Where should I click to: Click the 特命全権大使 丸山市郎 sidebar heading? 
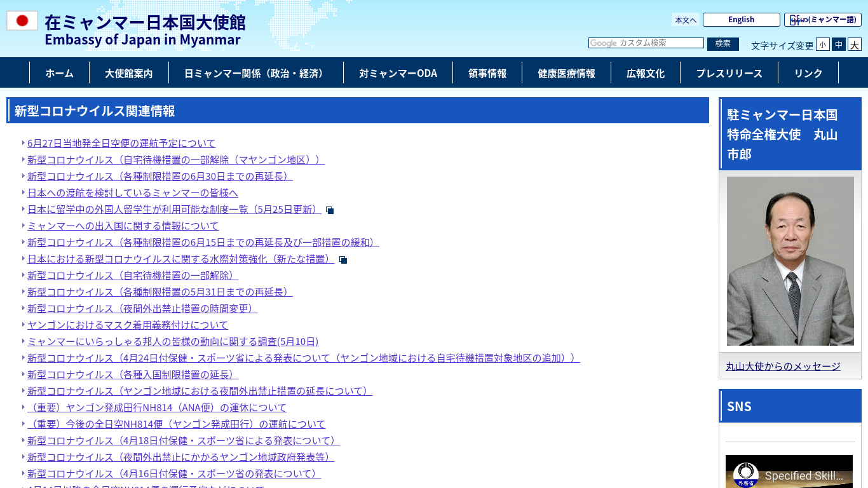point(790,134)
